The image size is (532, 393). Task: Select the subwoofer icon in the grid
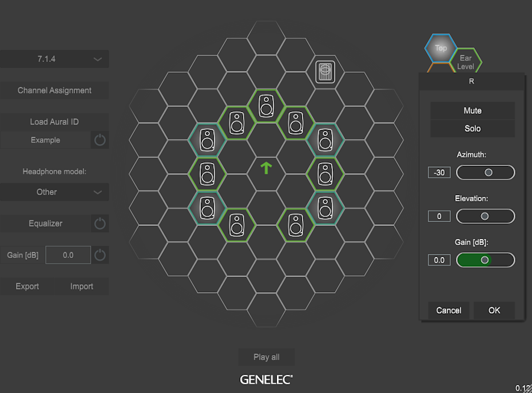coord(325,72)
